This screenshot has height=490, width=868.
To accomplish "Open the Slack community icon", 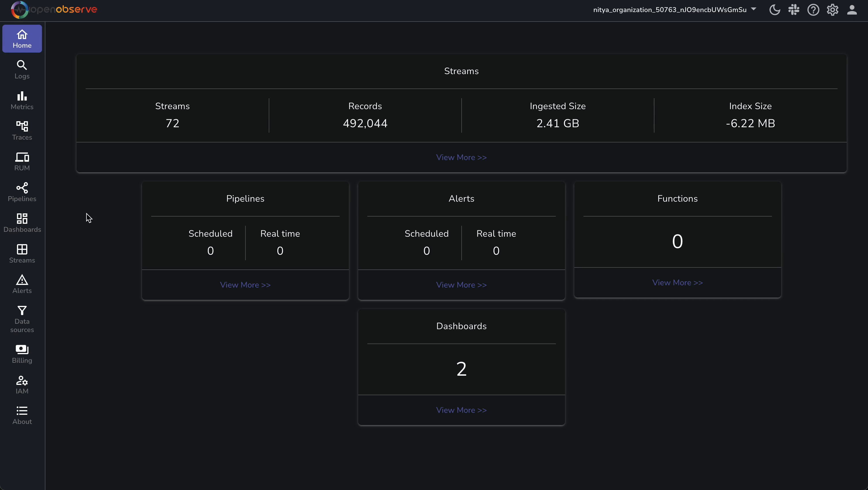I will pos(794,10).
